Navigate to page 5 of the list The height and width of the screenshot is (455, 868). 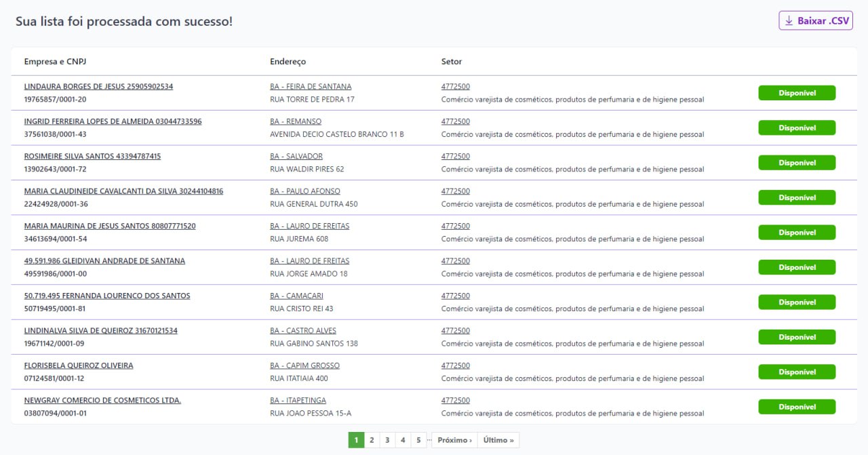click(418, 440)
